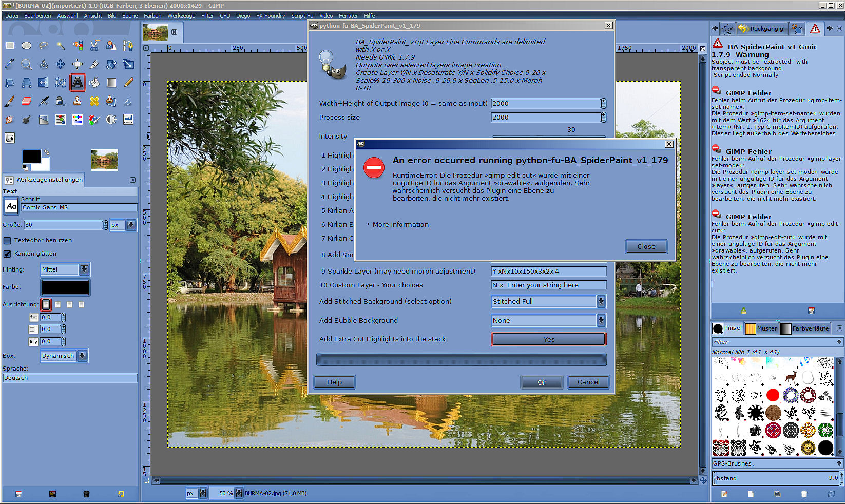This screenshot has width=845, height=504.
Task: Click OK in the SpiderPaint dialog
Action: [542, 382]
